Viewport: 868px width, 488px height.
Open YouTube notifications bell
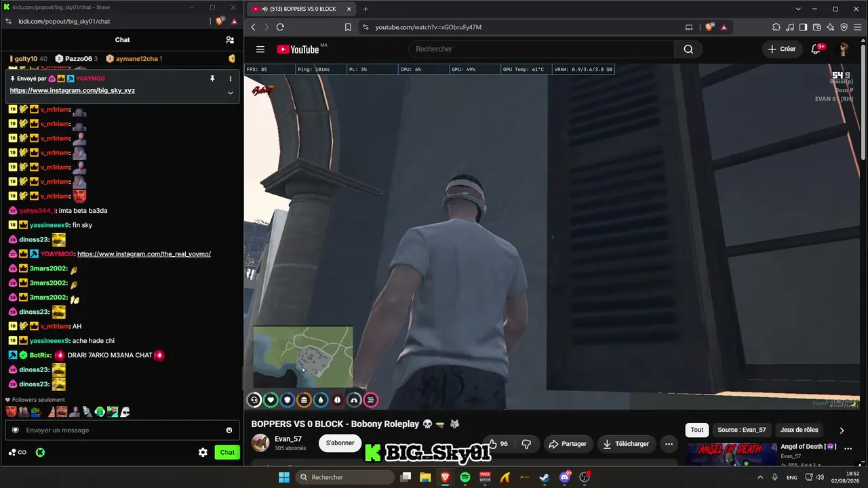pyautogui.click(x=816, y=49)
